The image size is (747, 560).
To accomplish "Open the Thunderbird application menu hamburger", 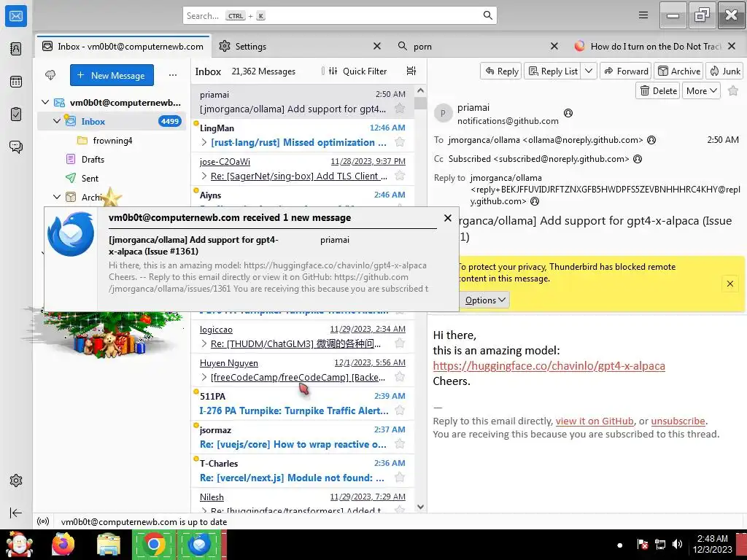I will (x=643, y=15).
